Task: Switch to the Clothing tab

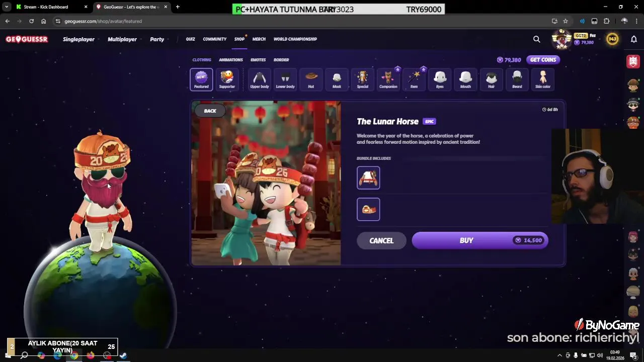Action: [x=202, y=60]
